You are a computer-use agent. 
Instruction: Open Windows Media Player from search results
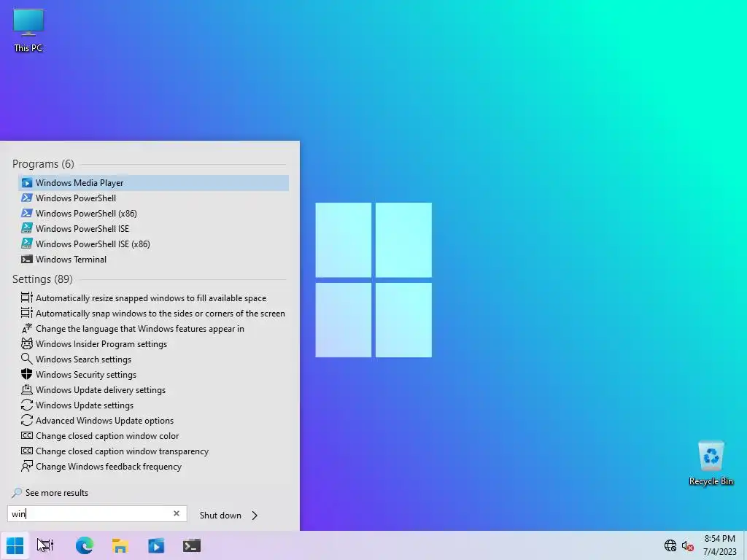click(x=153, y=183)
